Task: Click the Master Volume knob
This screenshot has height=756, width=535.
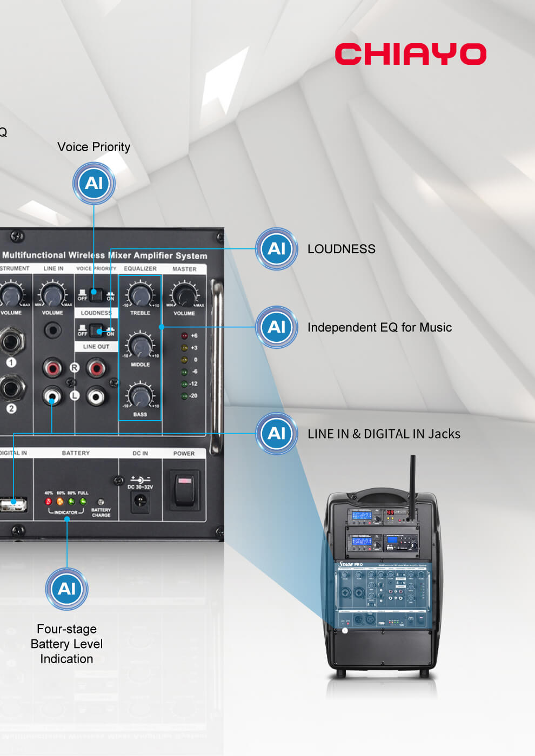Action: [x=184, y=295]
